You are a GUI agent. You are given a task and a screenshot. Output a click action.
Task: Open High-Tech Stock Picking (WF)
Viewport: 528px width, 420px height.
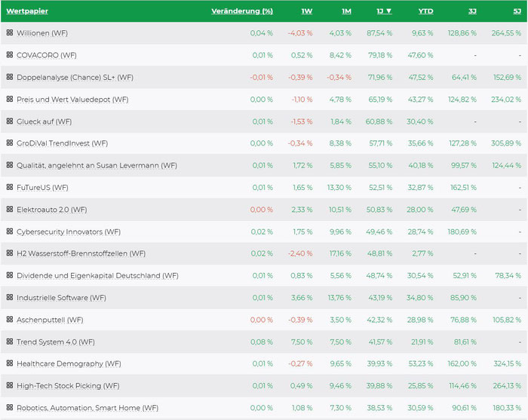(68, 385)
